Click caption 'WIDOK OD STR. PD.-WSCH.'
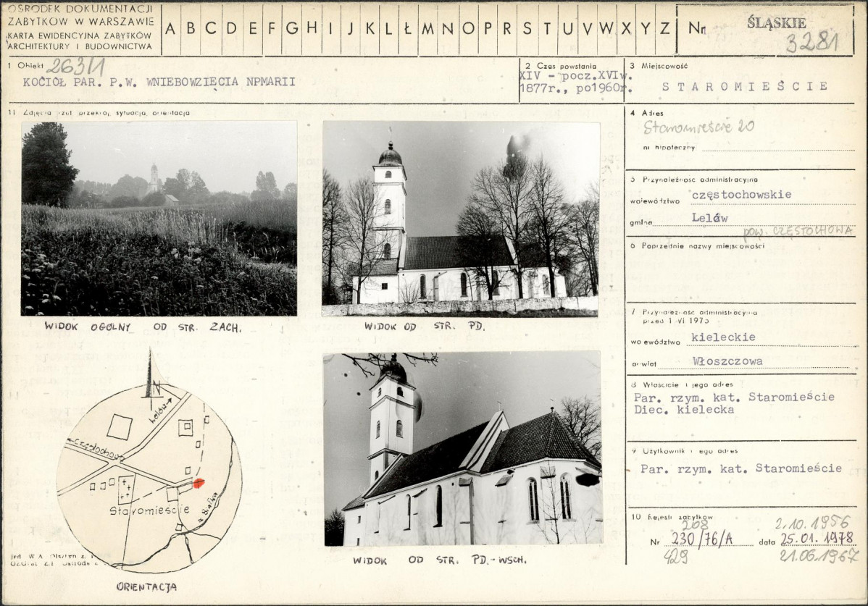Viewport: 868px width, 606px height. click(x=440, y=560)
